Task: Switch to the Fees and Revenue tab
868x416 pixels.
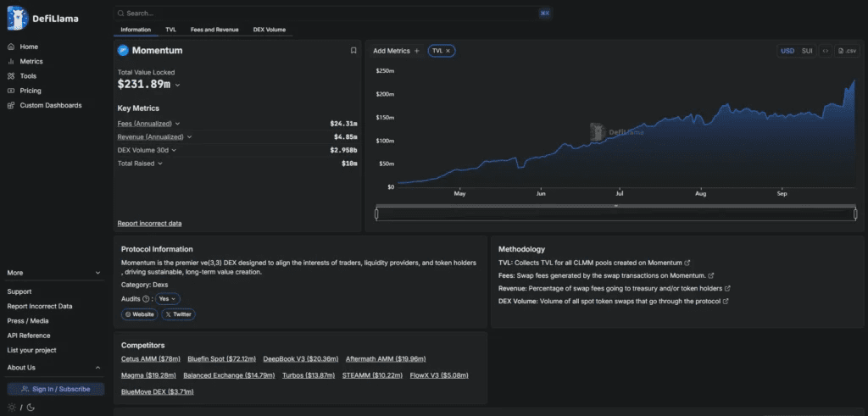Action: pyautogui.click(x=214, y=30)
